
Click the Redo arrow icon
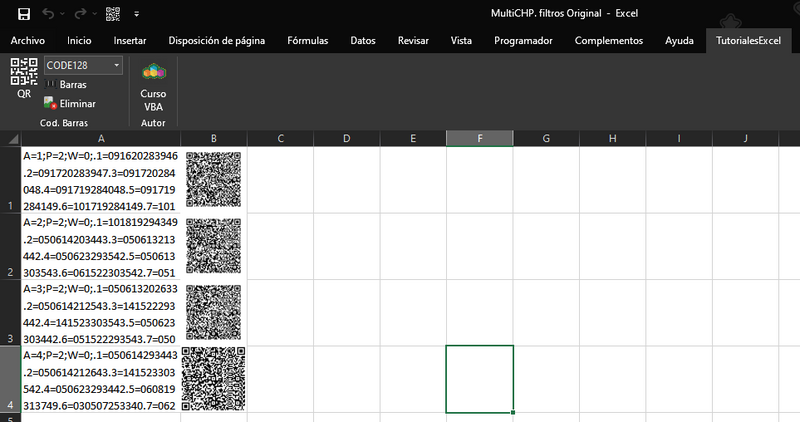pyautogui.click(x=80, y=14)
